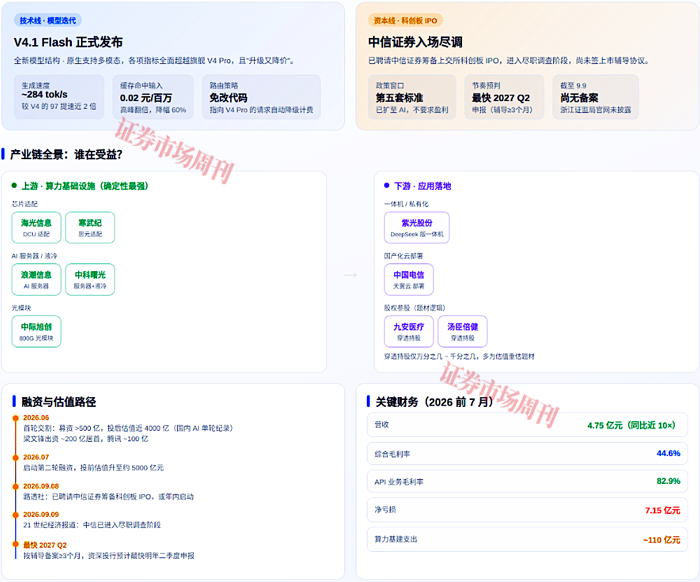Open the 节奏预判 最快 2027 Q2 card
700x582 pixels.
point(504,97)
